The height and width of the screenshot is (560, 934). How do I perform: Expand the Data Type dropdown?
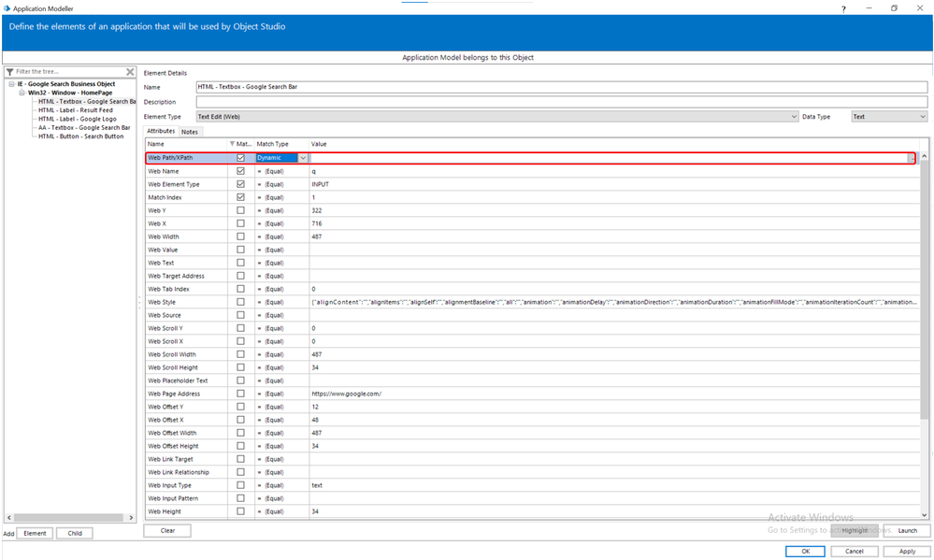pyautogui.click(x=922, y=117)
